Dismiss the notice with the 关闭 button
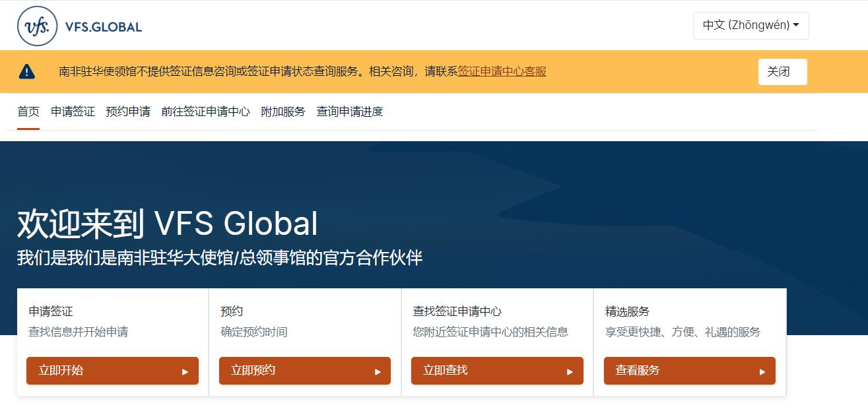 point(782,72)
